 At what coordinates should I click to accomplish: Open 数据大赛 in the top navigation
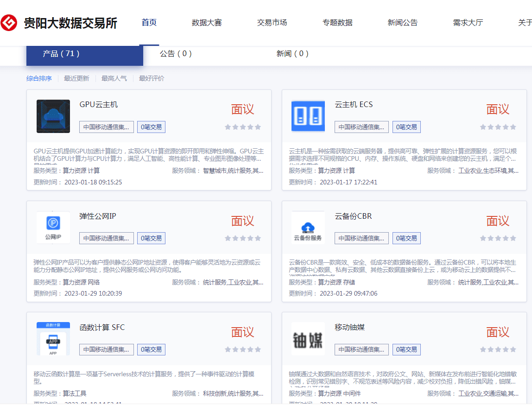207,23
